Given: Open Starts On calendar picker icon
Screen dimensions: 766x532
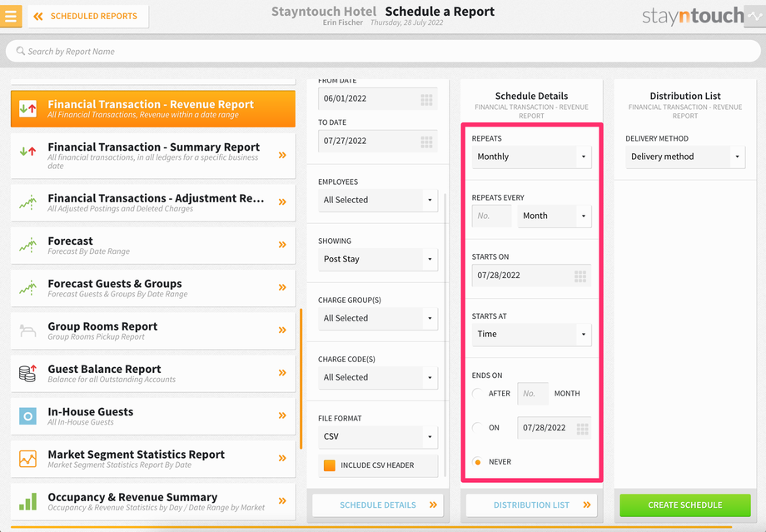Looking at the screenshot, I should [x=580, y=276].
